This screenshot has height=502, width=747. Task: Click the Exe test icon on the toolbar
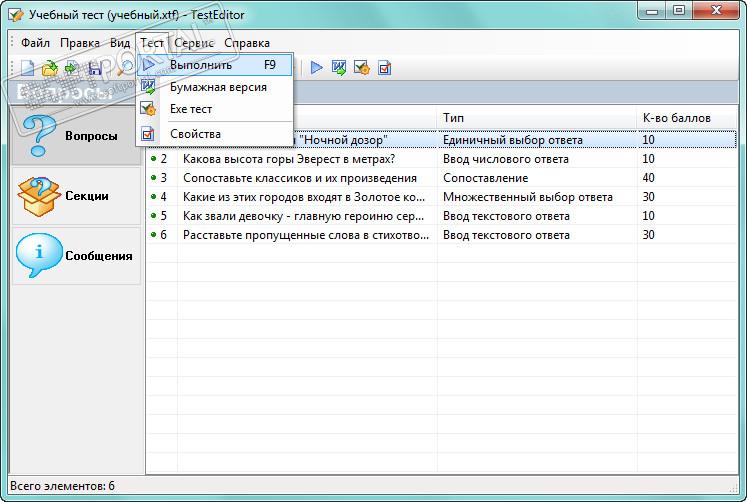[362, 68]
